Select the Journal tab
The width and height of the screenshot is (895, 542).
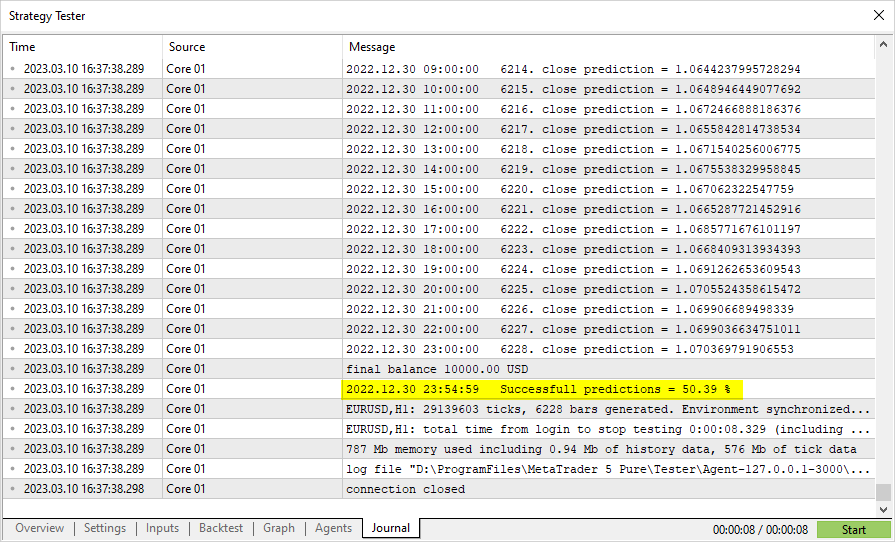pyautogui.click(x=391, y=529)
